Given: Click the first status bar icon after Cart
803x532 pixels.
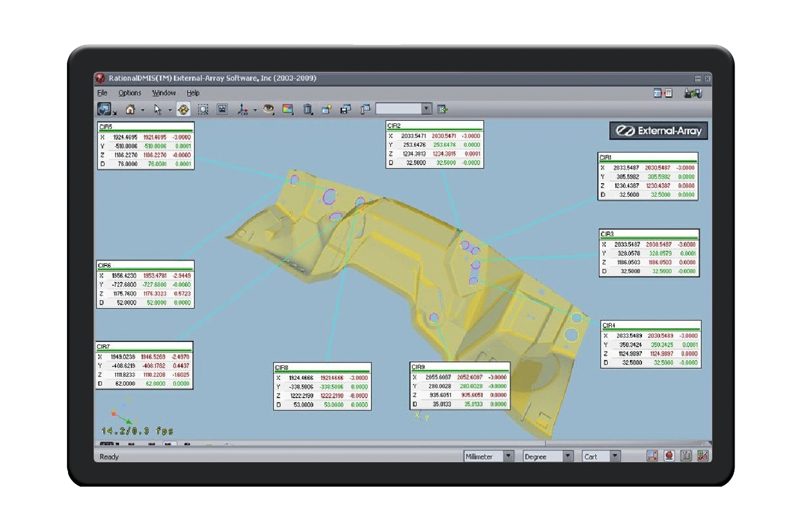Looking at the screenshot, I should (x=652, y=455).
